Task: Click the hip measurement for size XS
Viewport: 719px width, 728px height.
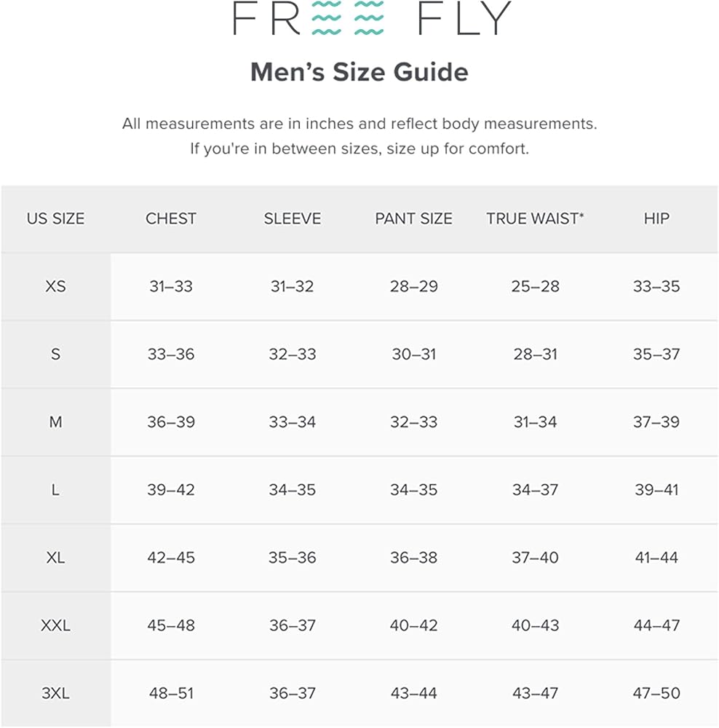Action: coord(656,286)
